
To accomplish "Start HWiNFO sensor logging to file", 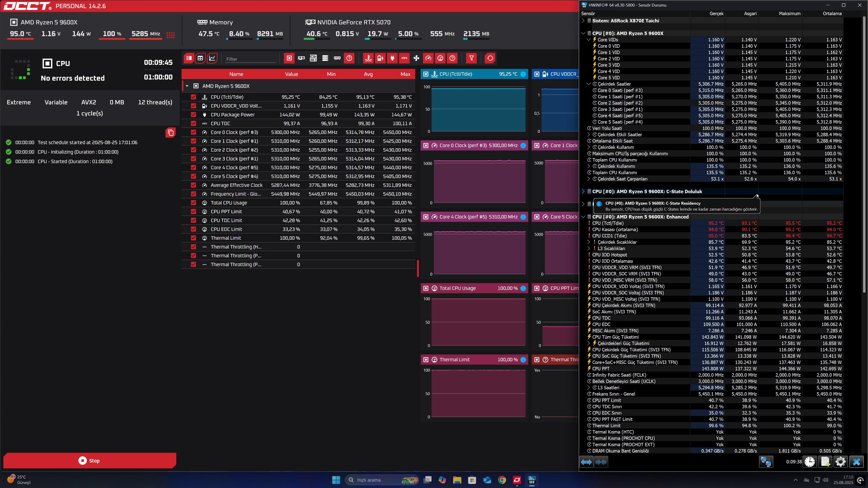I will point(825,462).
